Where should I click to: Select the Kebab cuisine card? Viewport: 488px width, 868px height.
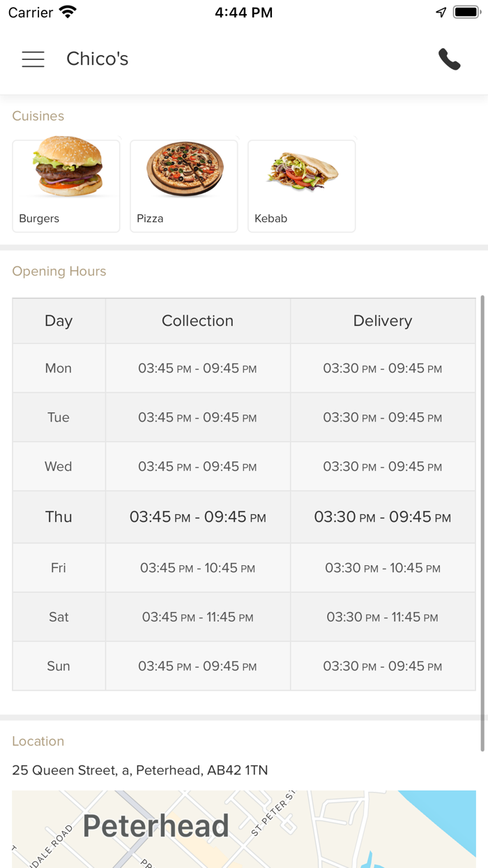302,186
